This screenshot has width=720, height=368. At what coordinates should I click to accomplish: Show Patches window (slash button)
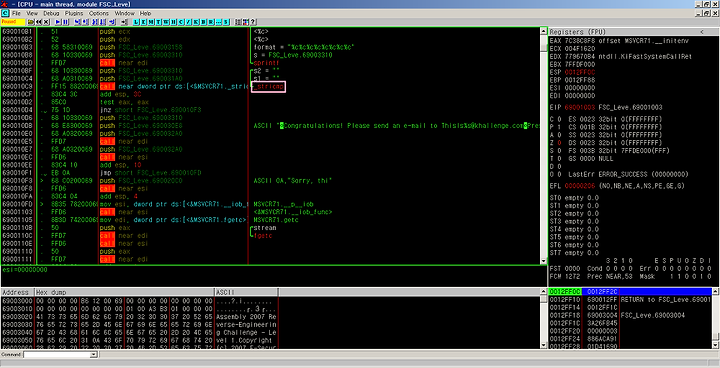click(189, 22)
